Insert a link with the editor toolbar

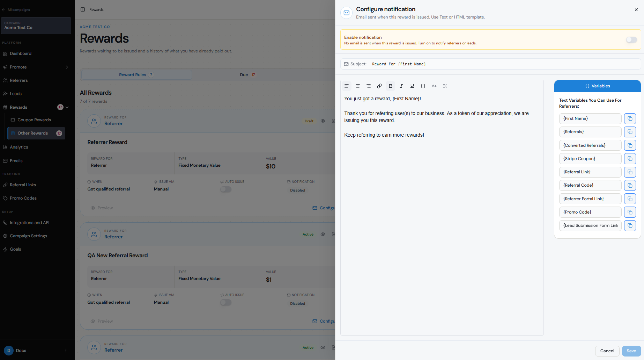(x=379, y=86)
